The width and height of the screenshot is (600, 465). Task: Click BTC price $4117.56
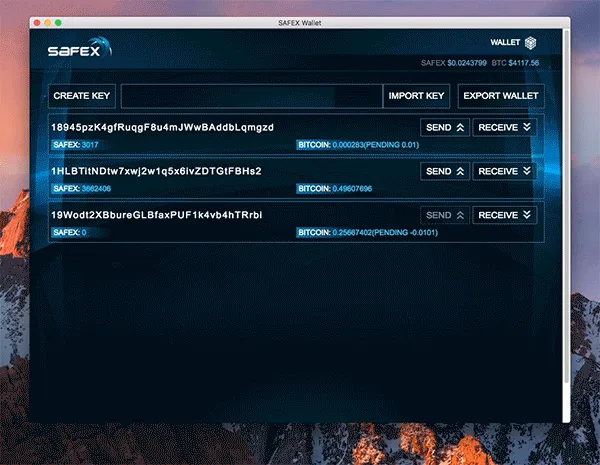click(515, 63)
